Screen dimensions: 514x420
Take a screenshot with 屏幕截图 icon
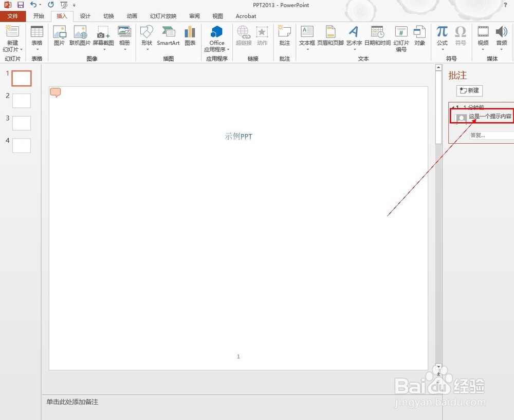pyautogui.click(x=103, y=32)
